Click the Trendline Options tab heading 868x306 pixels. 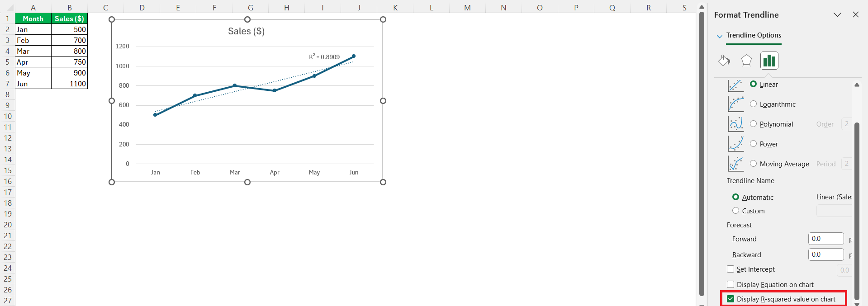[x=754, y=35]
